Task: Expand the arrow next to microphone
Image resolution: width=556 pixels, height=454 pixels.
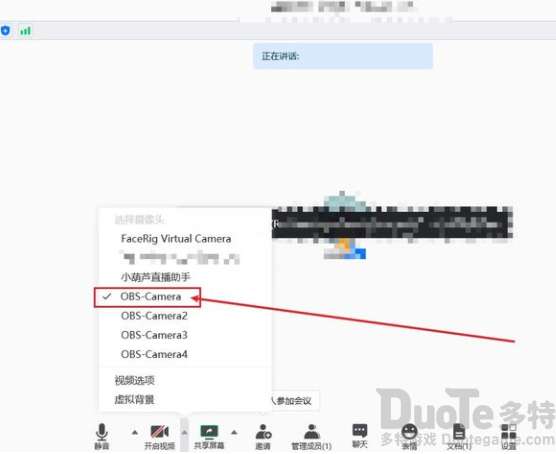Action: [x=135, y=432]
